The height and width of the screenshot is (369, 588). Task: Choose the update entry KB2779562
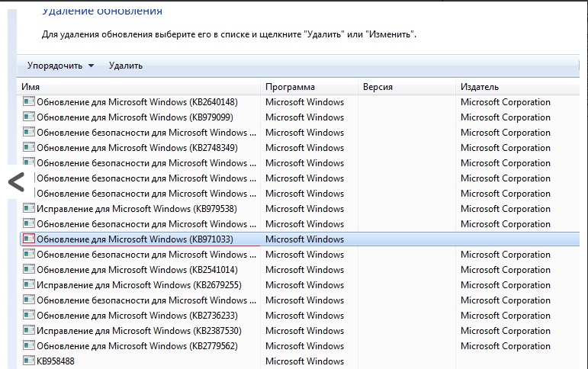tap(139, 346)
